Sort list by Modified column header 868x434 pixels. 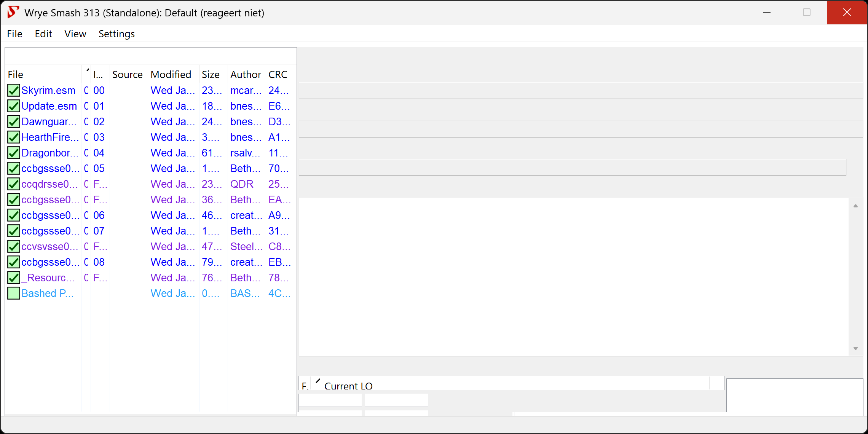[x=171, y=75]
